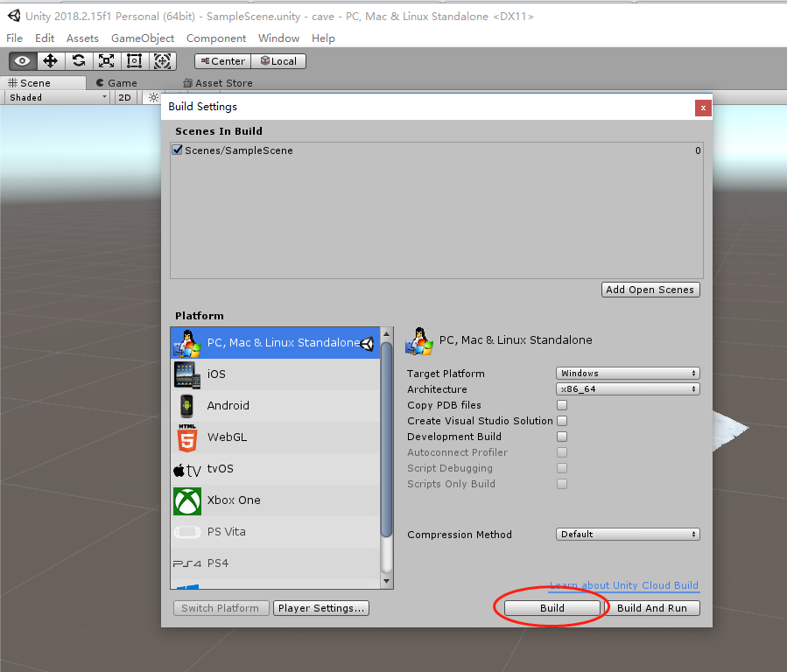The height and width of the screenshot is (672, 787).
Task: Select the Rotate tool
Action: [79, 61]
